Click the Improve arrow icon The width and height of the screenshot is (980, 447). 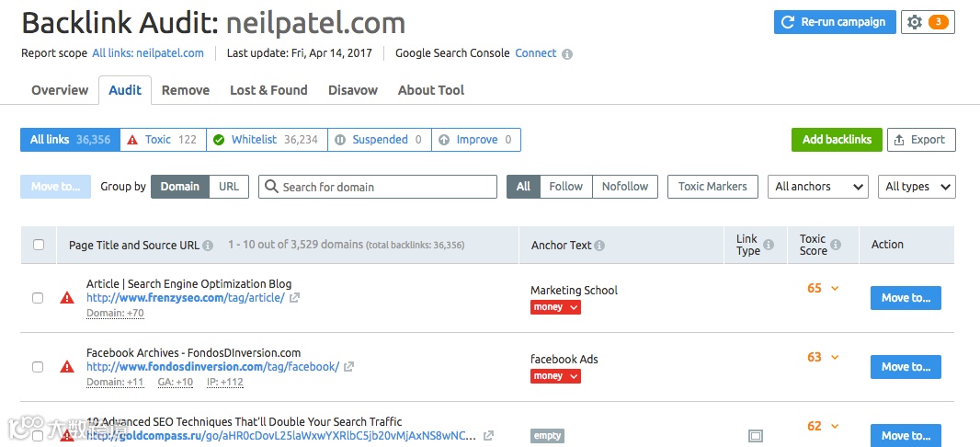[x=444, y=140]
